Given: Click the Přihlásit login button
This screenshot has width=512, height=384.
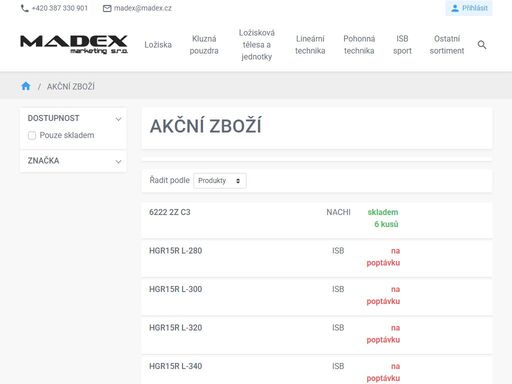Looking at the screenshot, I should click(469, 8).
